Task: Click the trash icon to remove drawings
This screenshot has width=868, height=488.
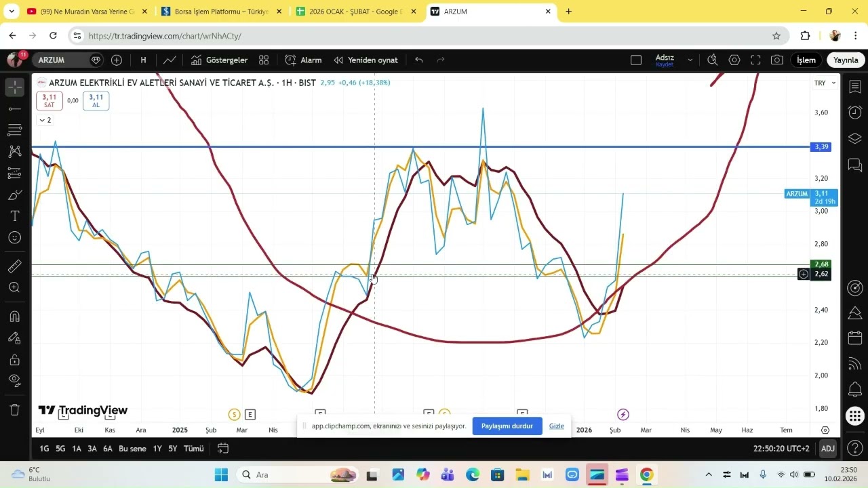Action: point(14,409)
